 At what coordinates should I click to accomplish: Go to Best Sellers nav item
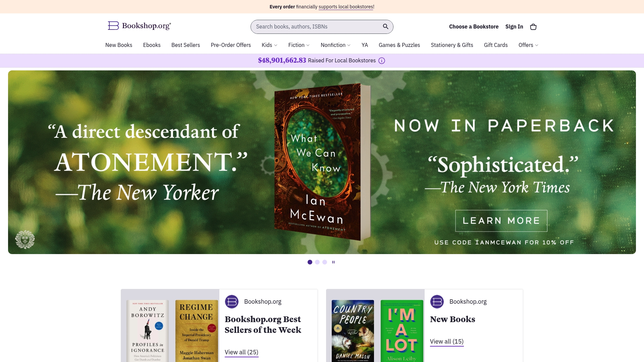pyautogui.click(x=185, y=45)
